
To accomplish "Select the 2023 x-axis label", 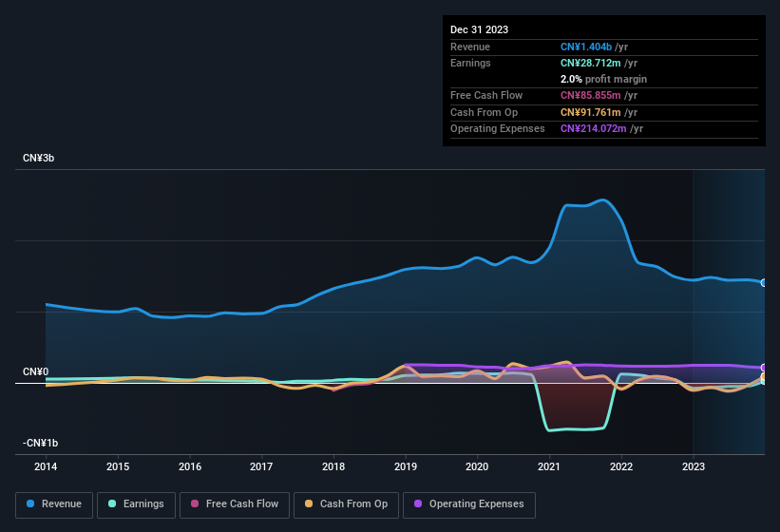I will [x=694, y=466].
